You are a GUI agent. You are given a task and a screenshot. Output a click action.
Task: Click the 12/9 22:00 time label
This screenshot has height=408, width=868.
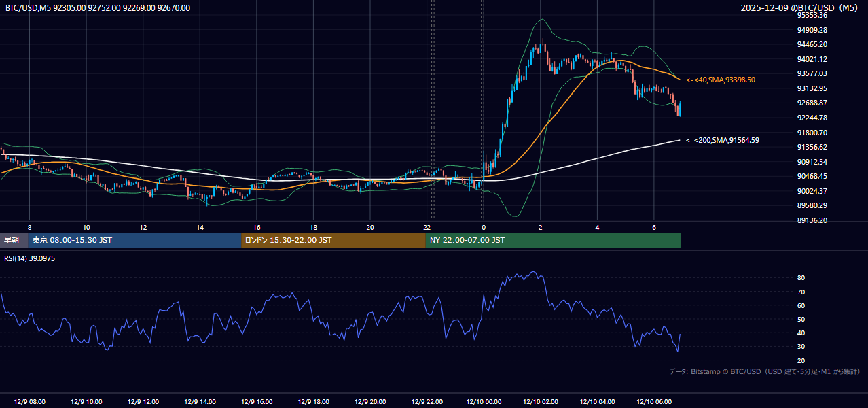(427, 402)
